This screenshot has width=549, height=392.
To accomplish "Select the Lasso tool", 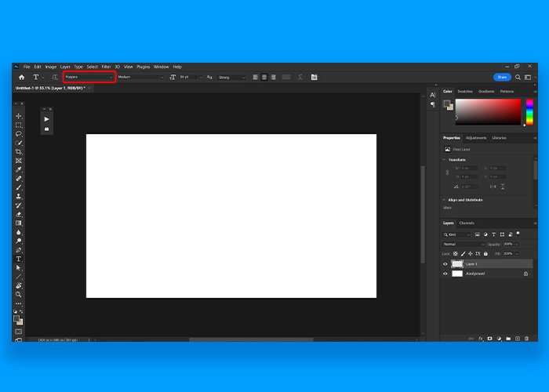I will (19, 134).
